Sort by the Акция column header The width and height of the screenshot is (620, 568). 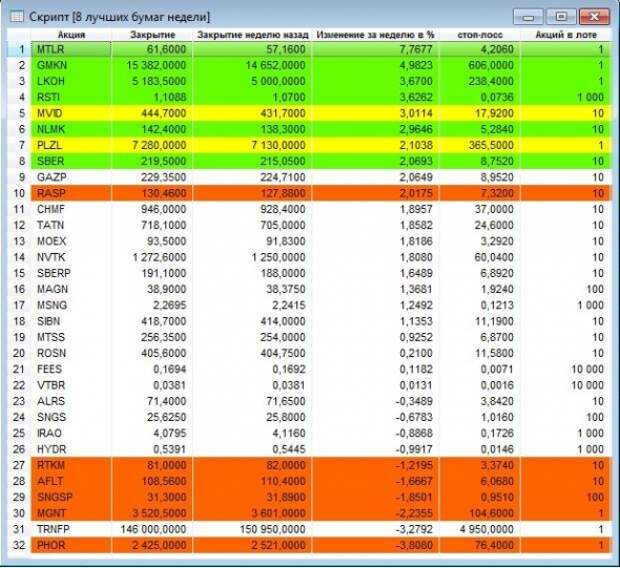tap(71, 35)
